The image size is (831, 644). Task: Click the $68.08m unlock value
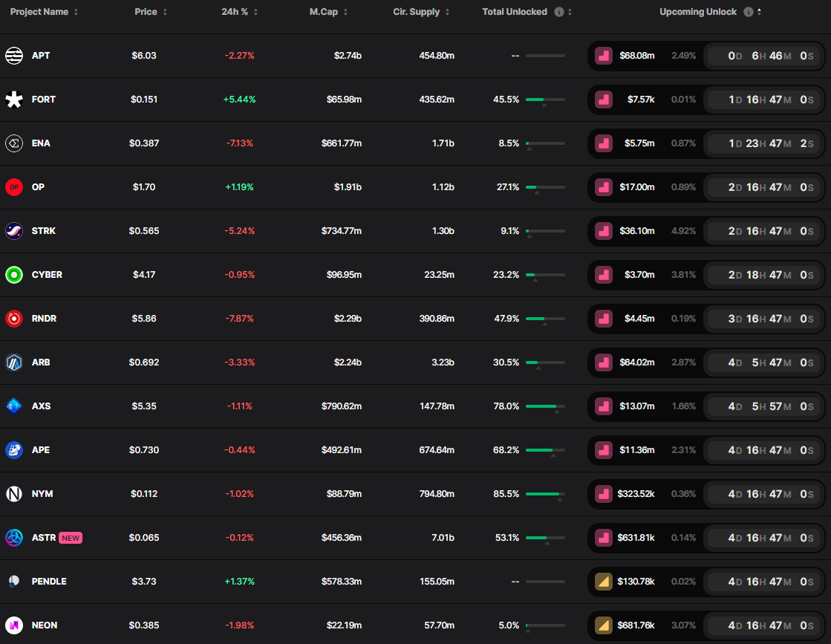(x=637, y=56)
